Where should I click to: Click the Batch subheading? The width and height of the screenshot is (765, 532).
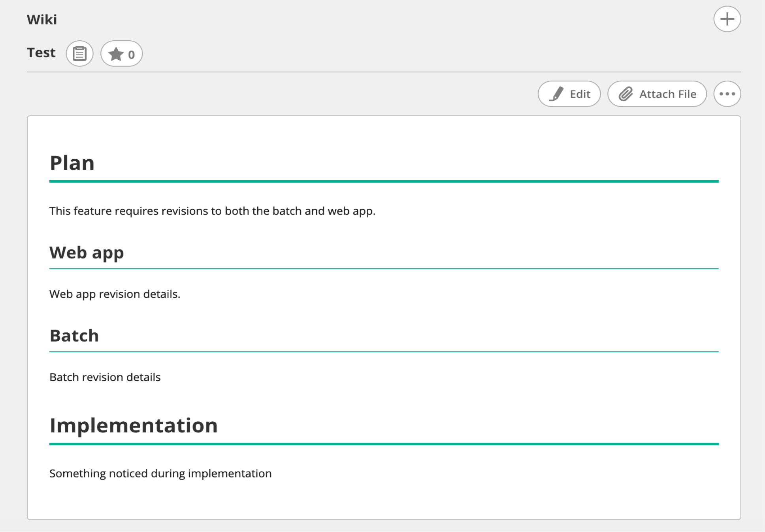point(74,336)
